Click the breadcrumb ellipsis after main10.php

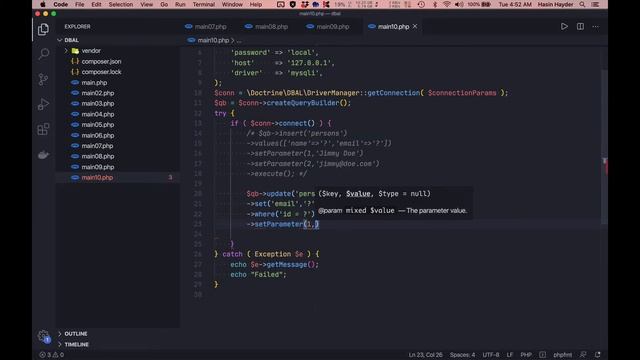pos(239,40)
